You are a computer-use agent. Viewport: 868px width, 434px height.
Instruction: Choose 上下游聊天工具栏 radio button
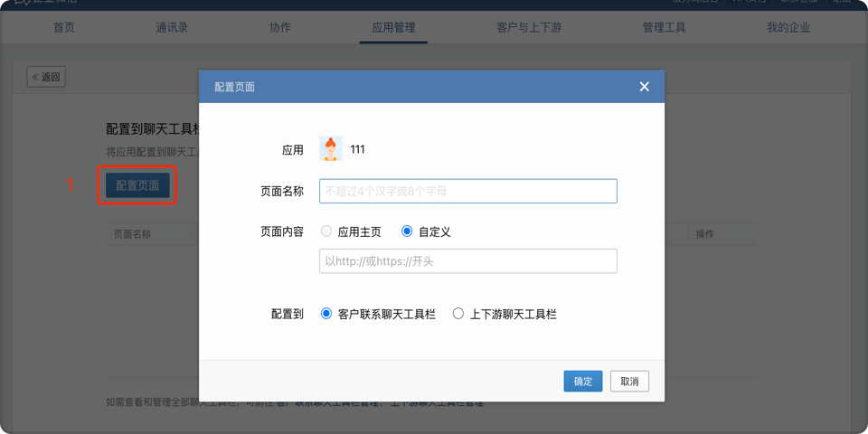pos(458,314)
